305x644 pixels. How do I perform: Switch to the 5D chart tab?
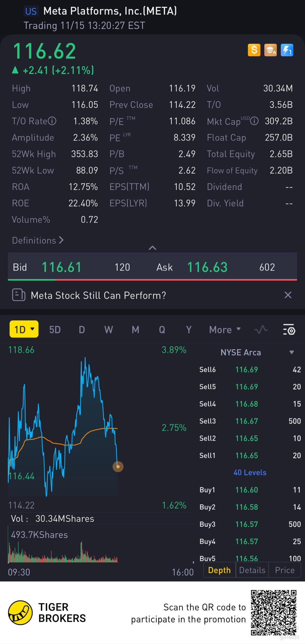coord(55,330)
